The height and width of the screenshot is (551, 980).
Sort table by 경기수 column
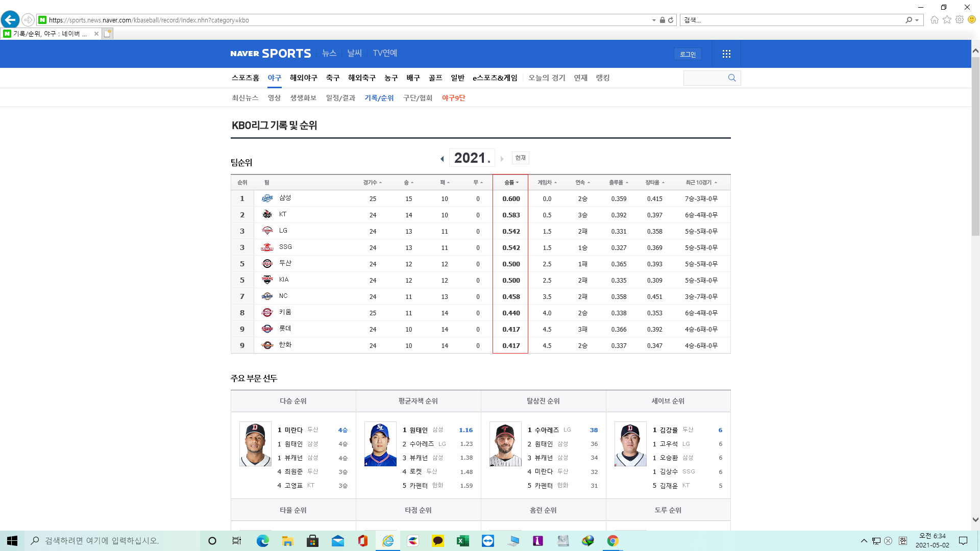pyautogui.click(x=373, y=183)
